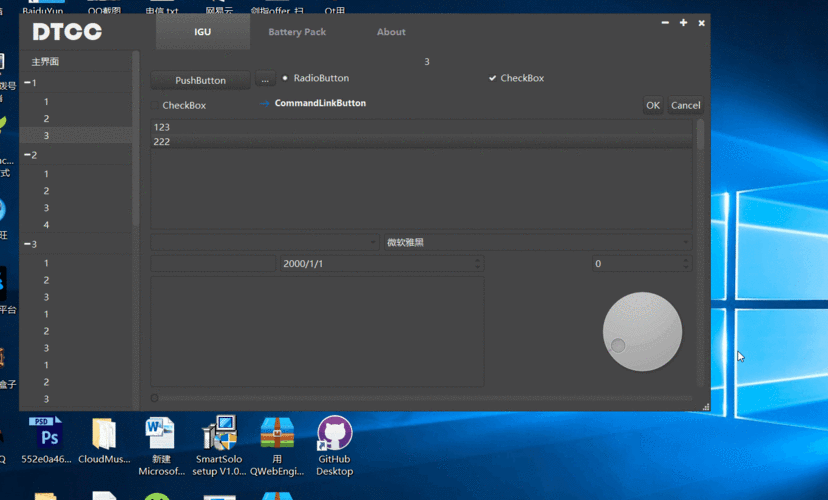Open the Battery Pack tab
Screen dimensions: 828x500
click(x=297, y=32)
